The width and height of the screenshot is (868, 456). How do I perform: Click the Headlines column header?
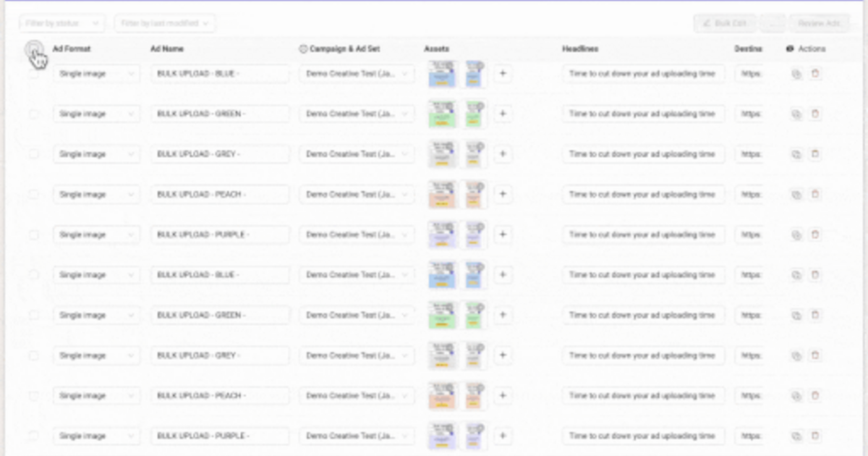(x=580, y=49)
